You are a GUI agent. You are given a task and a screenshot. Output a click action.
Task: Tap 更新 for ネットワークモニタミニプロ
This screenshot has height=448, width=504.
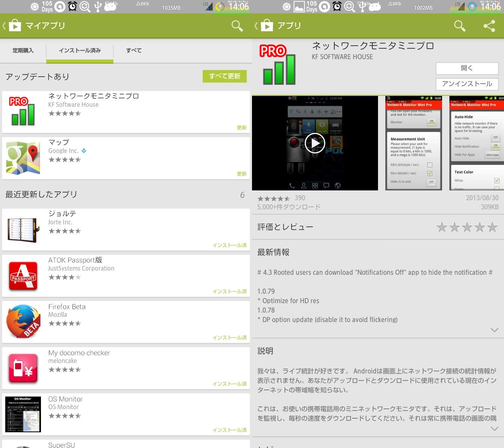coord(242,128)
